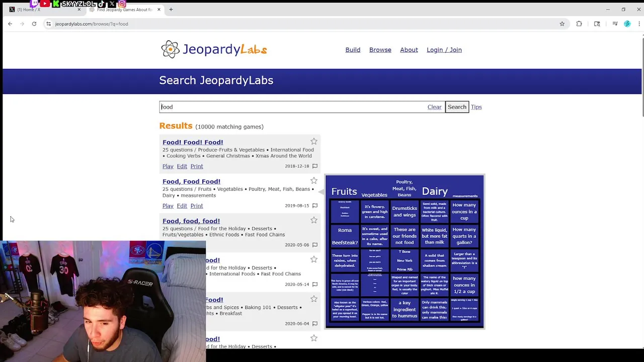Flag the game dated 2020-05-06

pyautogui.click(x=315, y=245)
